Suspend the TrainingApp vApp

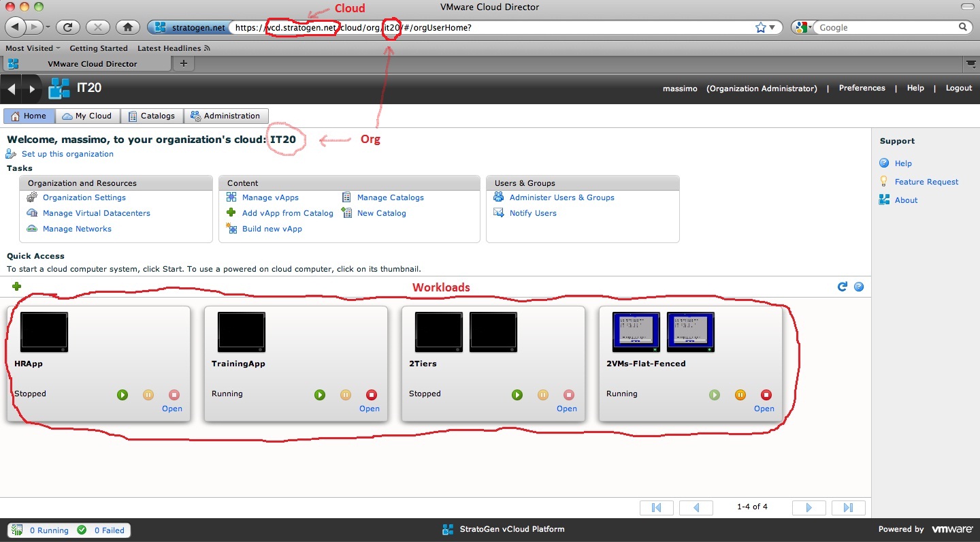[346, 394]
